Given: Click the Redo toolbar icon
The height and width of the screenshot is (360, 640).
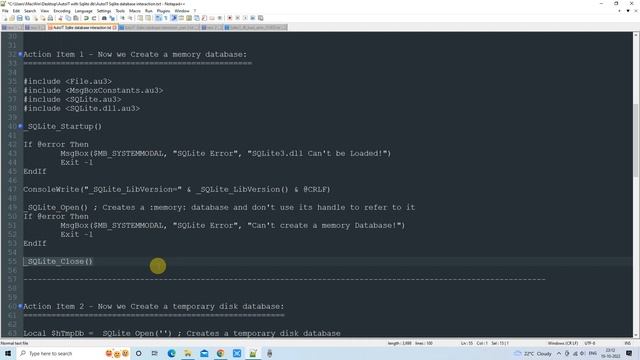Looking at the screenshot, I should (94, 18).
